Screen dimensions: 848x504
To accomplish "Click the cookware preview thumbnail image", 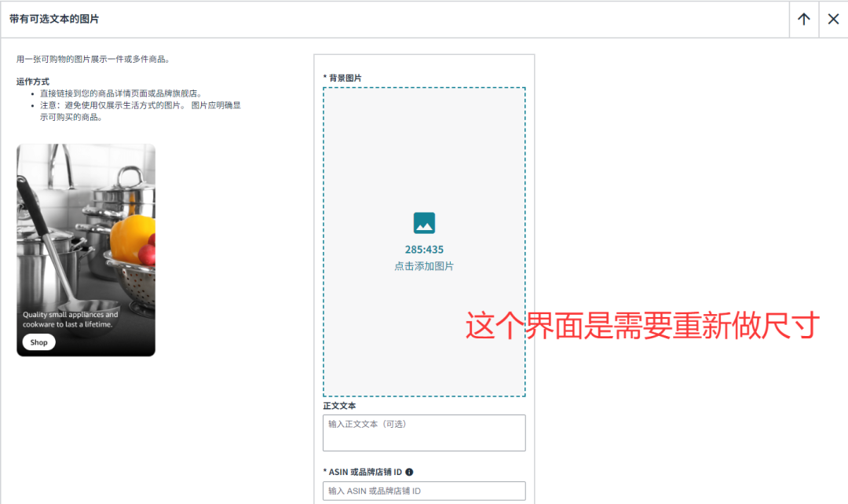I will pyautogui.click(x=85, y=249).
